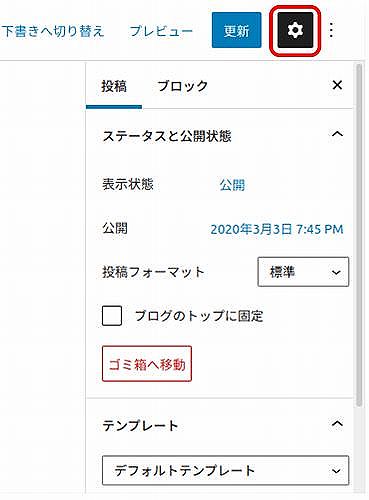Image resolution: width=369 pixels, height=500 pixels.
Task: Collapse the ステータスと公開状態 section chevron
Action: tap(337, 134)
